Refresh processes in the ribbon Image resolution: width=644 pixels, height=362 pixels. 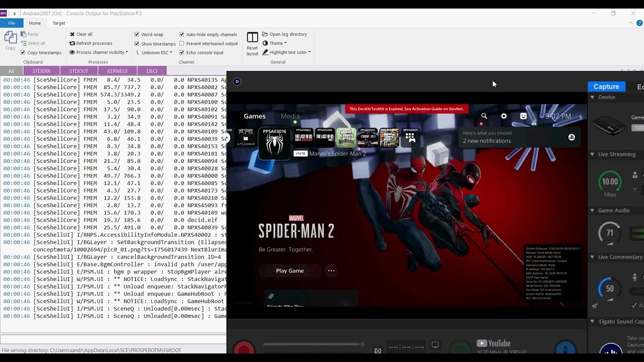pyautogui.click(x=91, y=43)
